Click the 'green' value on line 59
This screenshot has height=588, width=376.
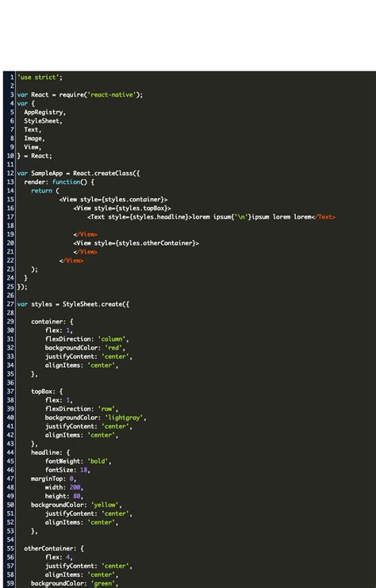[103, 583]
